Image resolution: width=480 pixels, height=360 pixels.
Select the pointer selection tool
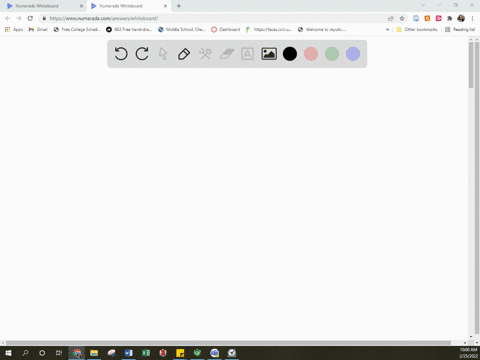(x=163, y=54)
